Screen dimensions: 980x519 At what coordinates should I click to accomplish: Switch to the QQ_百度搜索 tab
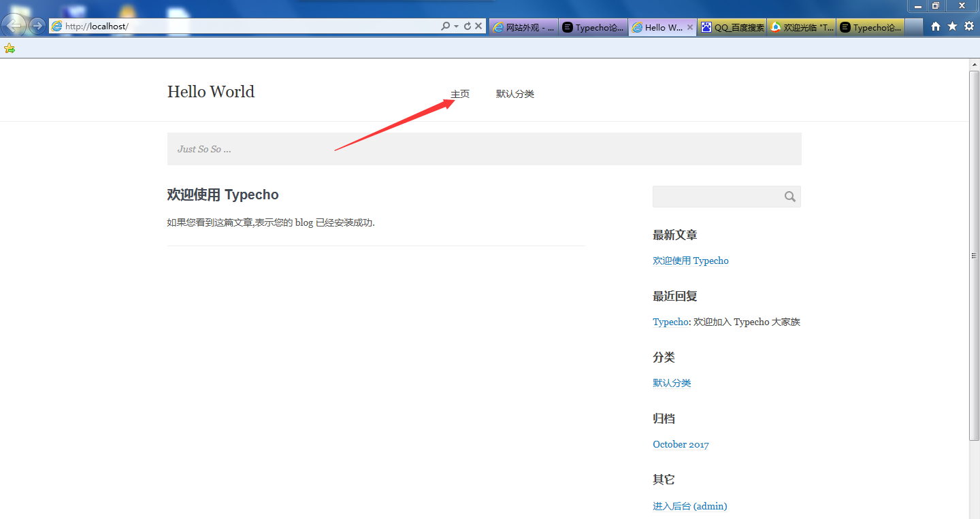732,27
